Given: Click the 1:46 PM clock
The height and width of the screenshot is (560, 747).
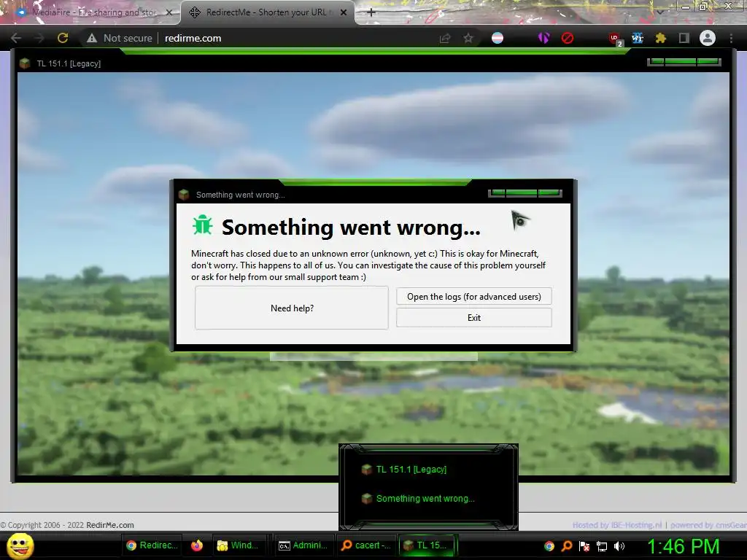Looking at the screenshot, I should pyautogui.click(x=683, y=546).
